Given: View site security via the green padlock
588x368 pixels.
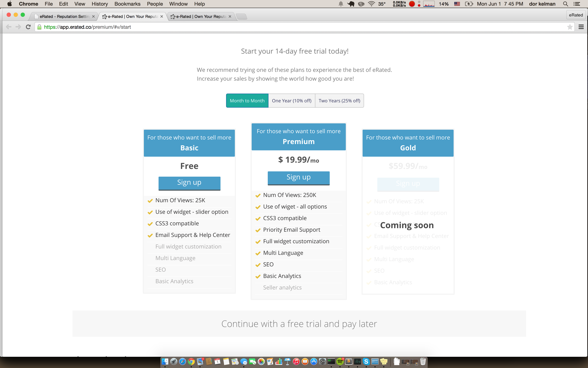Looking at the screenshot, I should click(39, 27).
